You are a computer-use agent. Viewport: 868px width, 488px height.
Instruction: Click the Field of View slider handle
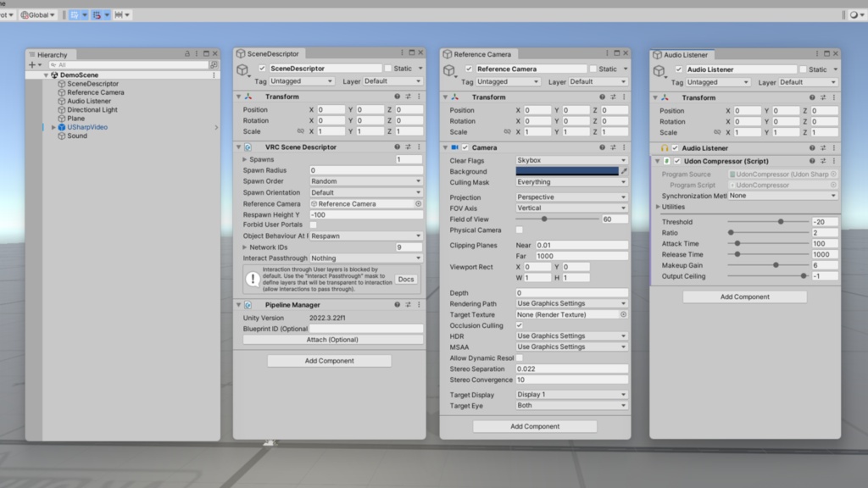pos(544,219)
